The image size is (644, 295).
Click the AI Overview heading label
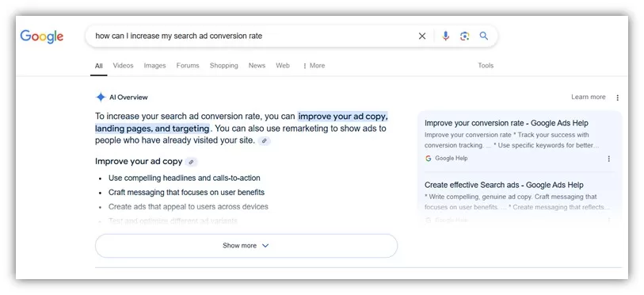pos(128,98)
